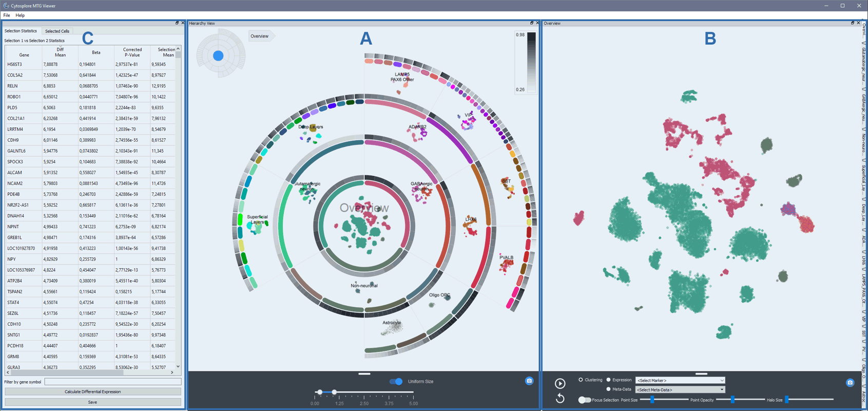Close the Overview panel
Viewport: 868px width, 411px height.
pyautogui.click(x=858, y=23)
